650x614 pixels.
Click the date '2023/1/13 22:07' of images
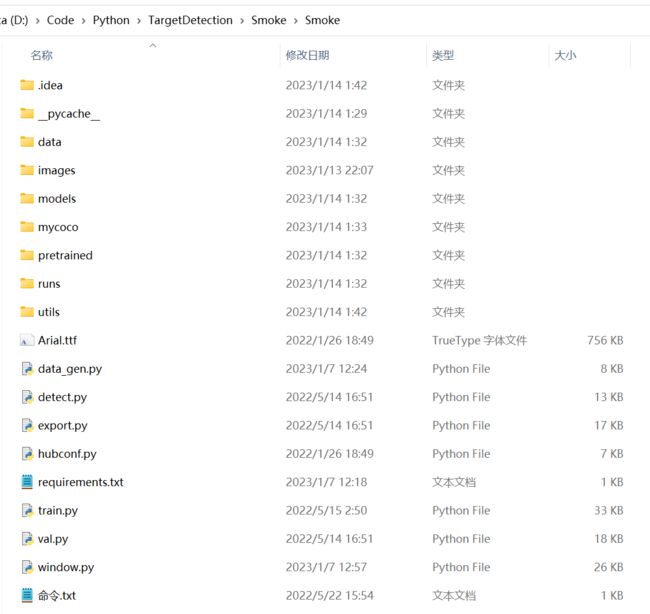click(329, 170)
